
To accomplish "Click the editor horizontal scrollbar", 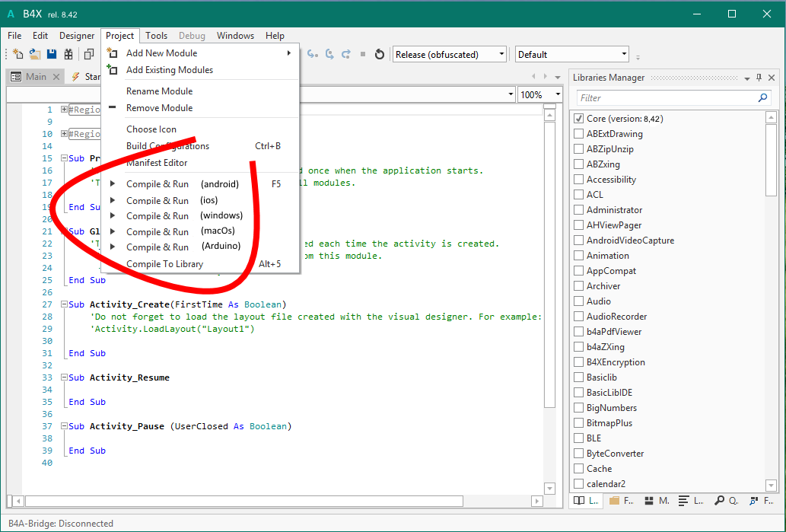I will (x=243, y=501).
